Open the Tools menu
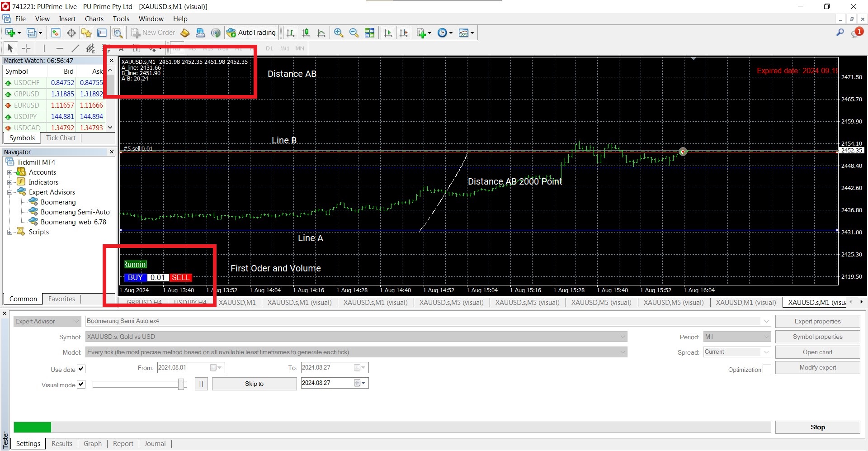Screen dimensions: 868x451 click(121, 19)
